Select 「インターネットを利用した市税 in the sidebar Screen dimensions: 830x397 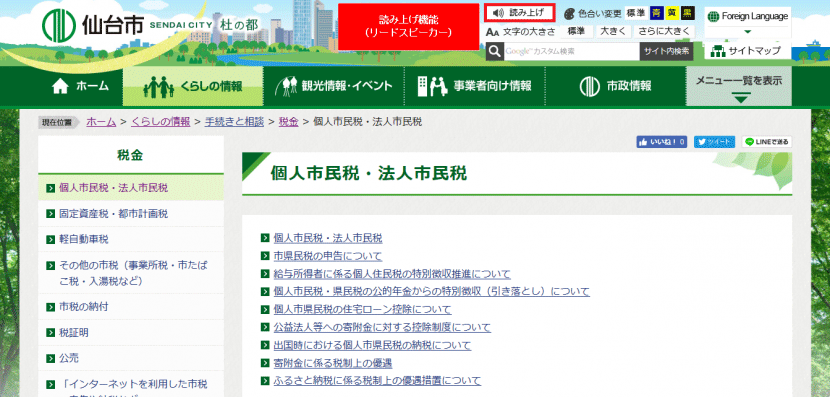click(x=131, y=384)
